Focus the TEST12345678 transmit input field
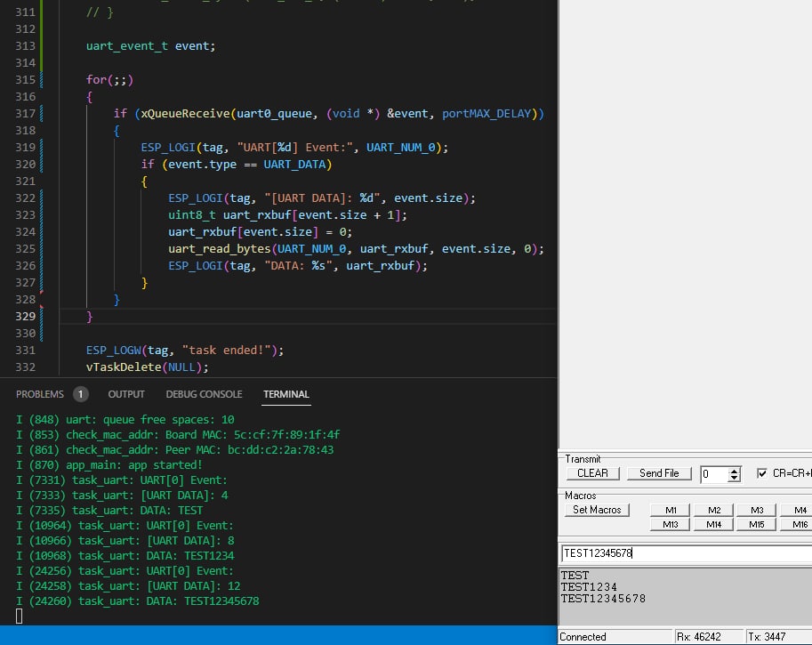 click(x=685, y=553)
